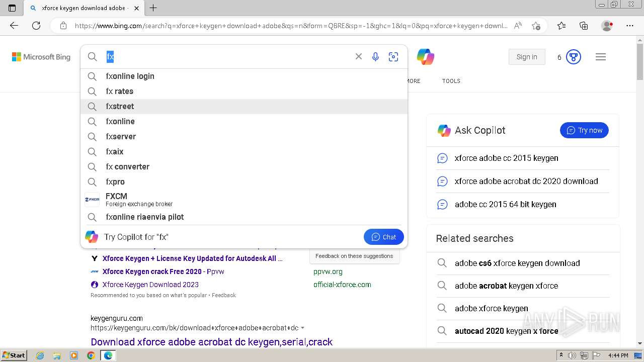Open the TOOLS search filter
The width and height of the screenshot is (644, 362).
pyautogui.click(x=451, y=81)
